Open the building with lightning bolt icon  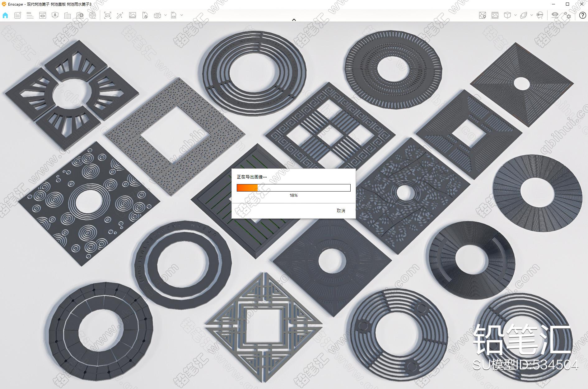click(x=80, y=15)
